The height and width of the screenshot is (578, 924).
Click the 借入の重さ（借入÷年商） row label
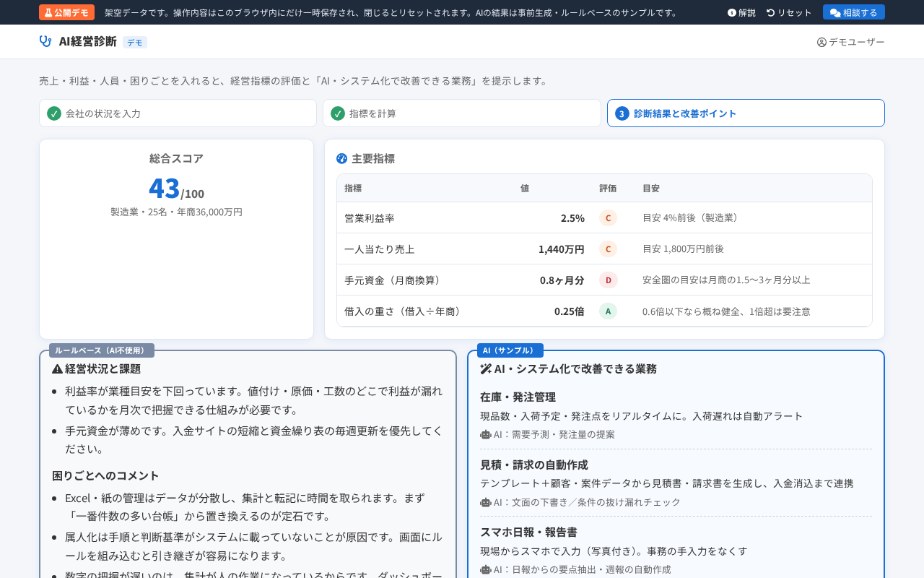[405, 311]
